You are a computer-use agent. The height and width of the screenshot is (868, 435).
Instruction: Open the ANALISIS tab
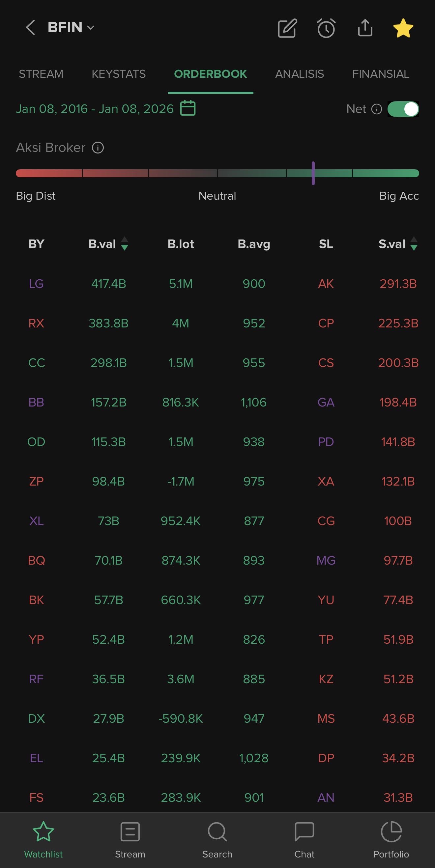pos(300,74)
